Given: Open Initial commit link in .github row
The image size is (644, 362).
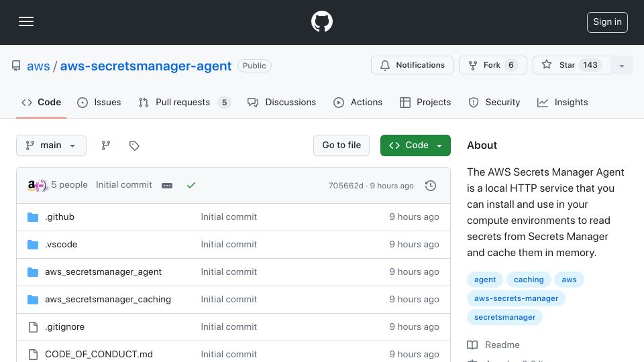Looking at the screenshot, I should click(x=229, y=217).
